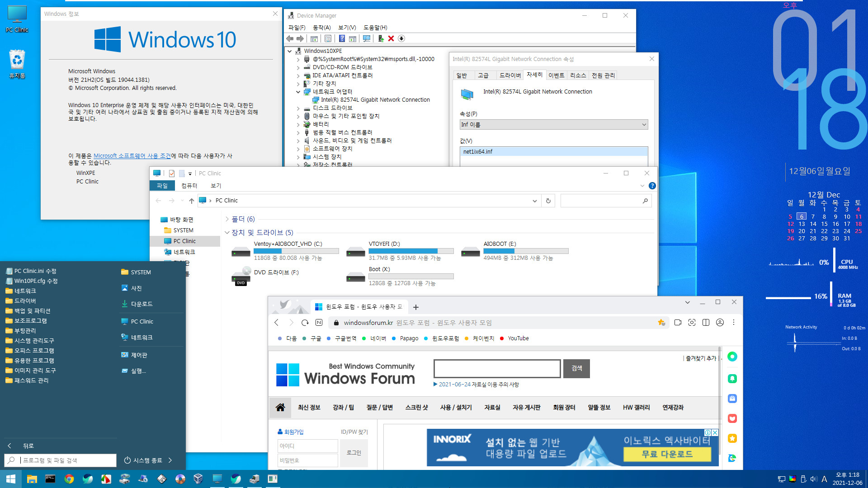
Task: Click the Device Manager disable device icon
Action: point(402,39)
